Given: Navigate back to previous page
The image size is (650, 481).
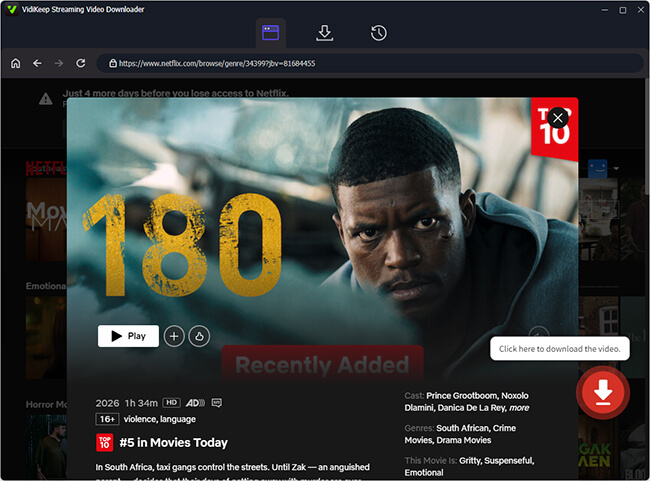Looking at the screenshot, I should tap(37, 63).
